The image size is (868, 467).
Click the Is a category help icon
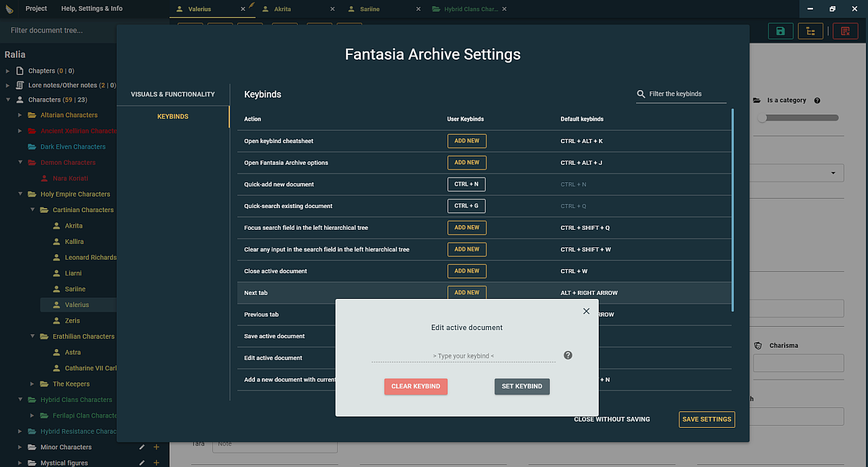click(x=817, y=100)
